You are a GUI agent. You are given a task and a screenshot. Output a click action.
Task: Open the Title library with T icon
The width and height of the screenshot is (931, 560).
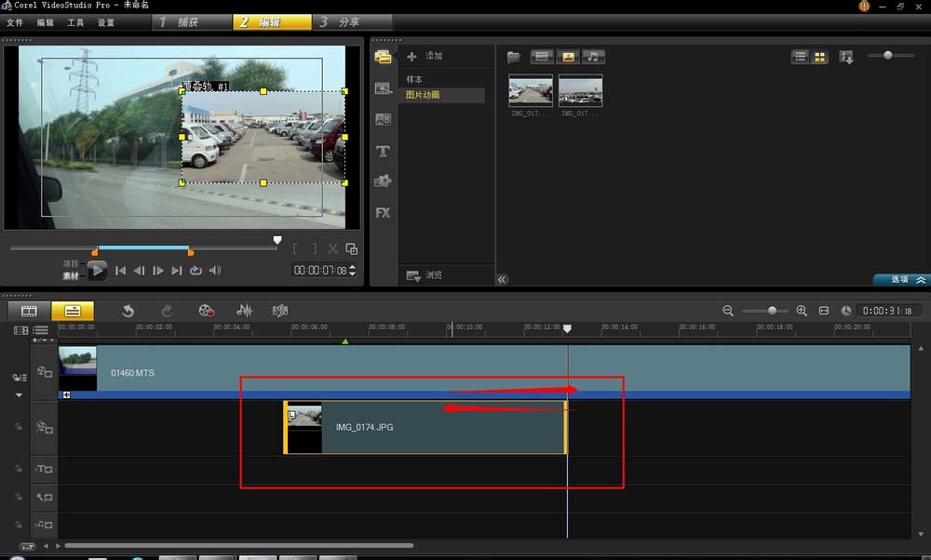click(x=383, y=151)
